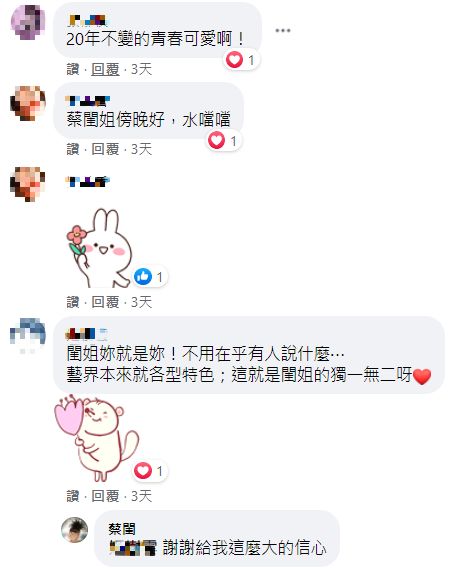Like the 20年不變的青春可愛啊 comment
This screenshot has height=571, width=451.
coord(73,69)
